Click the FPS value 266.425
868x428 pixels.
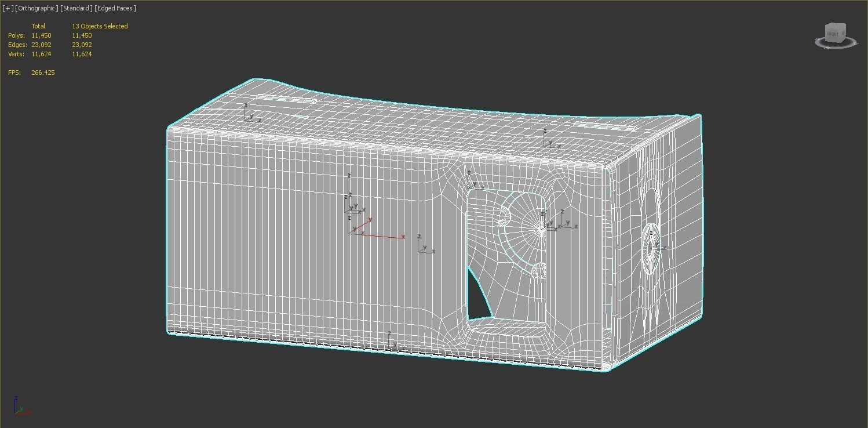(43, 72)
